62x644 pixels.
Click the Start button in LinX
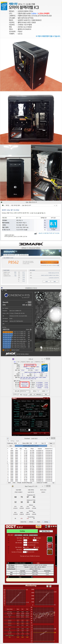click(x=11, y=446)
